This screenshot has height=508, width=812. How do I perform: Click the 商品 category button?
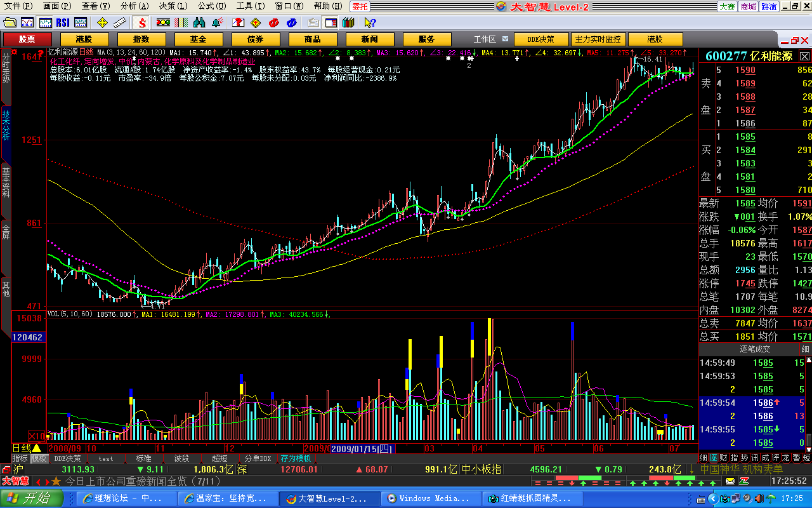coord(312,39)
